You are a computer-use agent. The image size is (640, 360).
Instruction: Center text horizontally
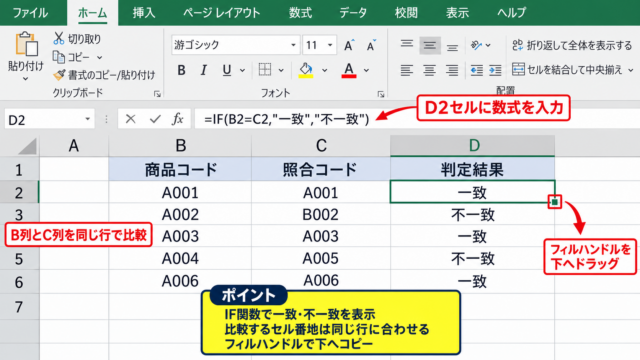pyautogui.click(x=429, y=70)
